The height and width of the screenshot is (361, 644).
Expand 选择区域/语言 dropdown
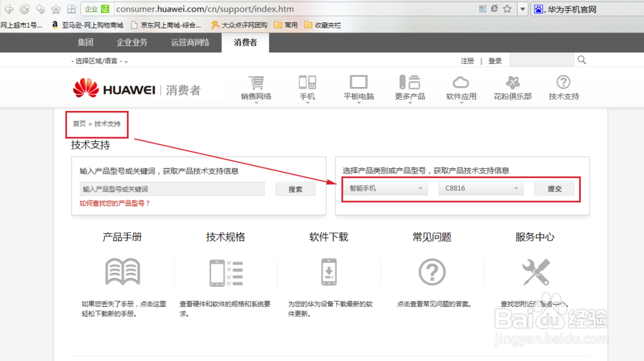click(x=100, y=61)
